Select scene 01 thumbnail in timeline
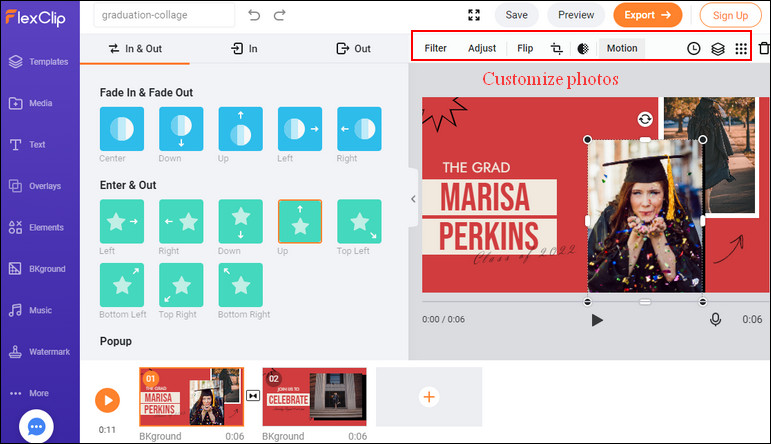The width and height of the screenshot is (771, 444). pos(191,397)
